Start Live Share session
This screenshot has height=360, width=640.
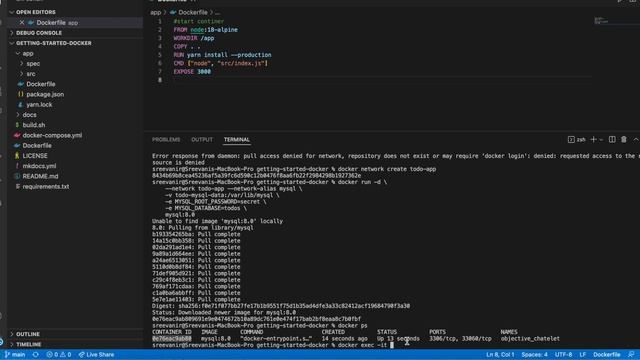tap(96, 355)
